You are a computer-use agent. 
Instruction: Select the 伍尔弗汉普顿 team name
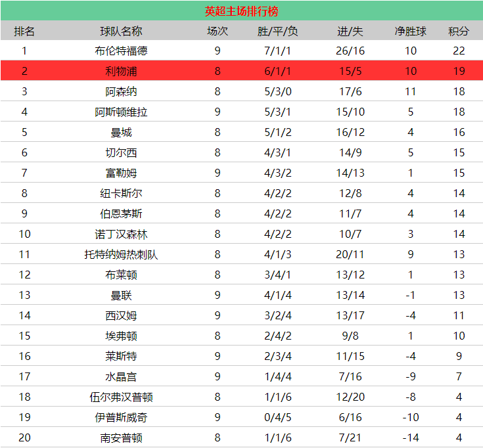121,397
